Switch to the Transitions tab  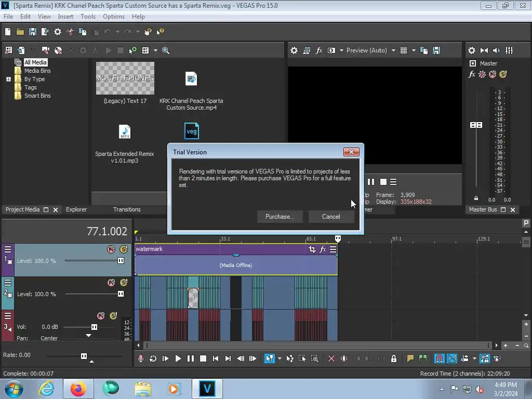(x=127, y=209)
